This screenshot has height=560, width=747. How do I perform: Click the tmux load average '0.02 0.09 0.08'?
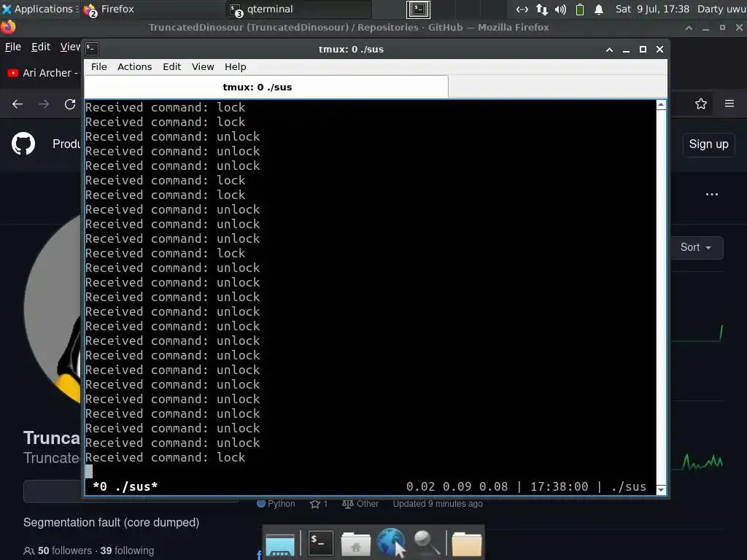click(457, 486)
